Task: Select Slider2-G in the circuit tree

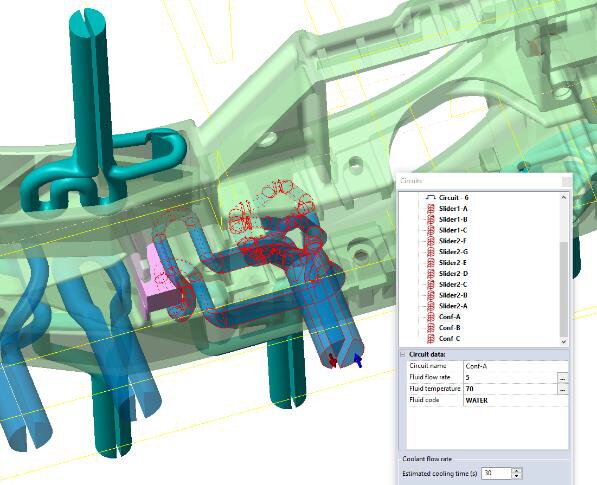Action: (453, 252)
